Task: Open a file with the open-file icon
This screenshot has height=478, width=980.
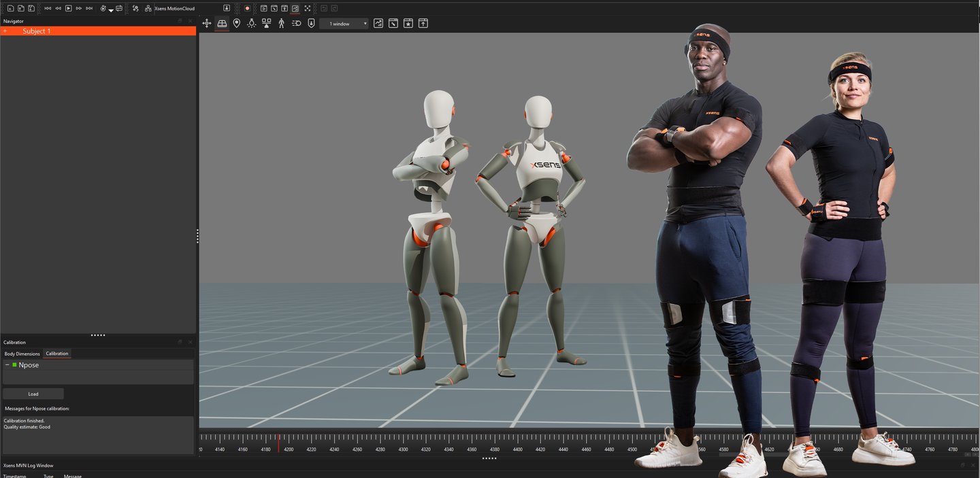Action: click(x=21, y=8)
